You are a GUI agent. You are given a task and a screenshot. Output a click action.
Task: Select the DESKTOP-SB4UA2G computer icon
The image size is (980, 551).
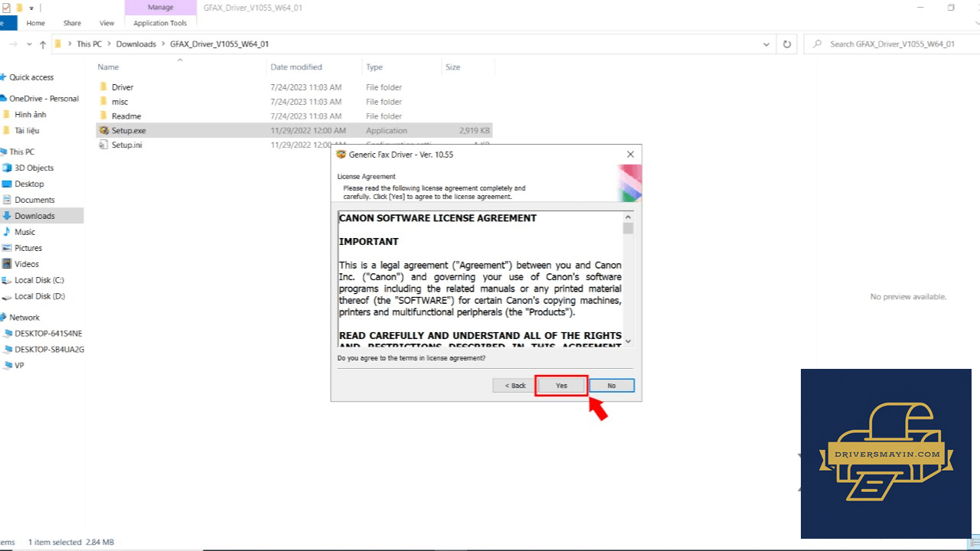pos(8,350)
